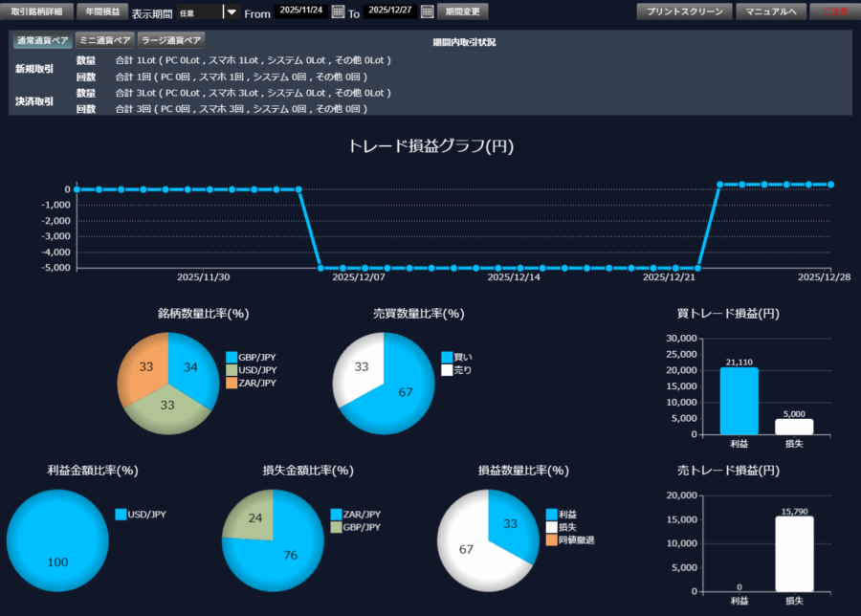Click the USD/JPY legend icon in 銘柄数量比率
This screenshot has width=861, height=616.
pos(232,369)
